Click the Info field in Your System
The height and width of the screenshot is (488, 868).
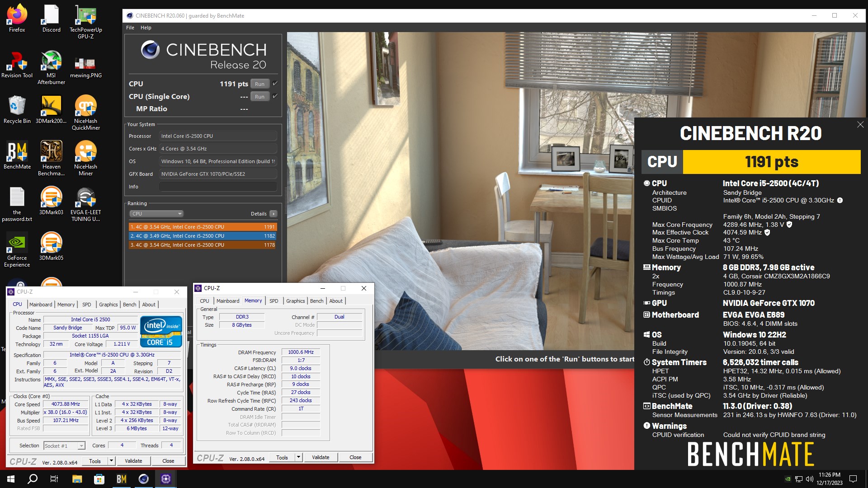[x=218, y=187]
